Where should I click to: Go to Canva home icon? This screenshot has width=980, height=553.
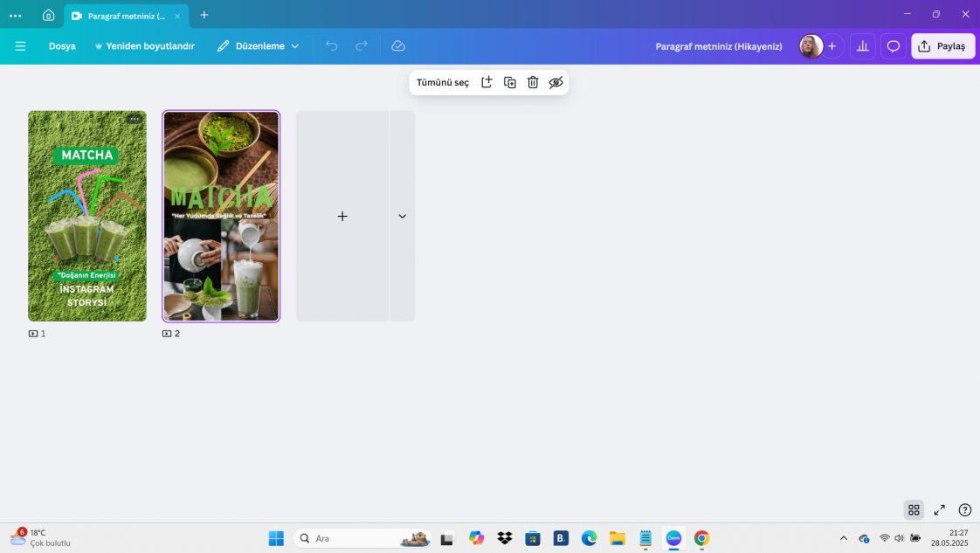(x=48, y=15)
